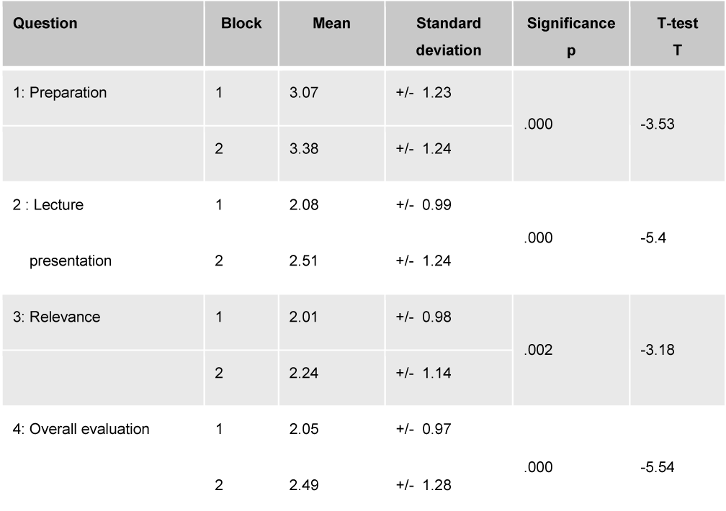This screenshot has height=511, width=726.
Task: Click the Question column header
Action: 45,23
